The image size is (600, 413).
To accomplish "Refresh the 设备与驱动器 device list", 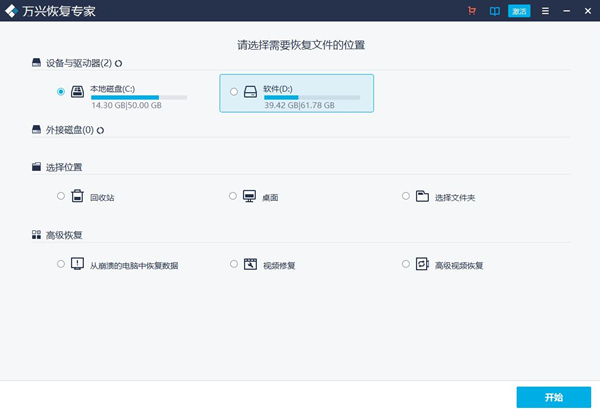I will [118, 63].
